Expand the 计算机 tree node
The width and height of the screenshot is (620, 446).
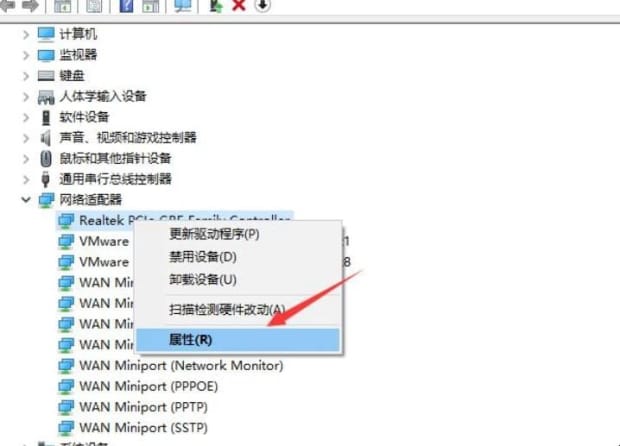pos(26,33)
